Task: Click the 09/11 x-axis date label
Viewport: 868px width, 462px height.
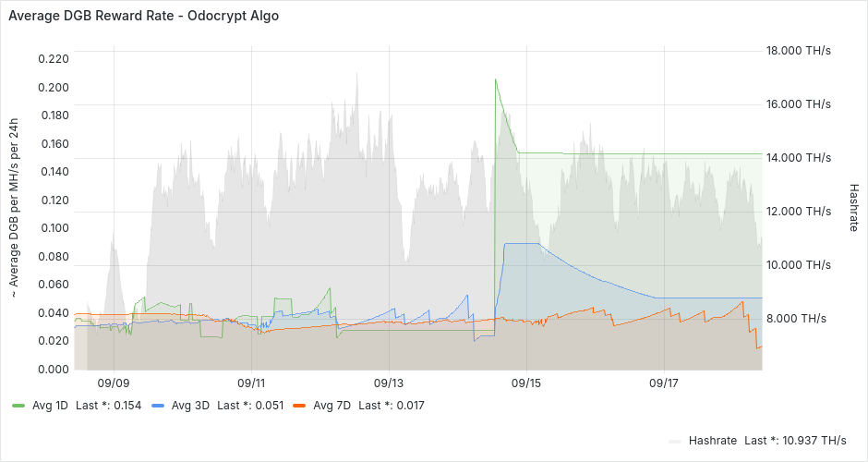Action: pos(251,383)
